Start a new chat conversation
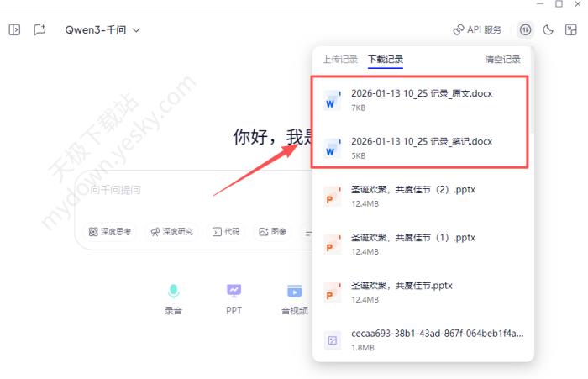 [39, 29]
